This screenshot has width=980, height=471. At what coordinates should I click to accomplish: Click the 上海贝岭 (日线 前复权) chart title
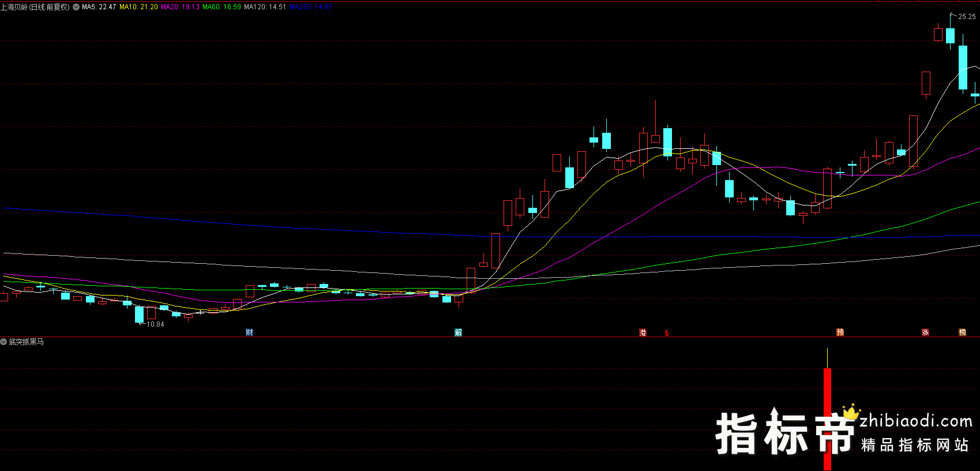pos(35,7)
